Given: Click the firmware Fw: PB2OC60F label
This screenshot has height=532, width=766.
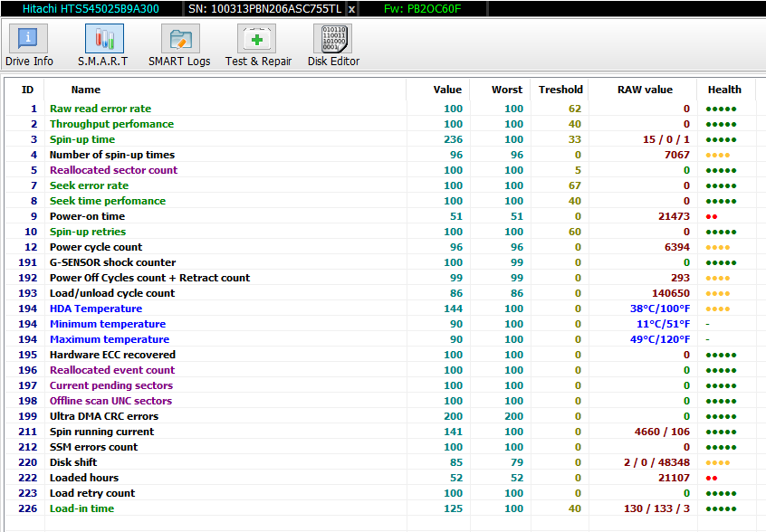Looking at the screenshot, I should click(423, 8).
